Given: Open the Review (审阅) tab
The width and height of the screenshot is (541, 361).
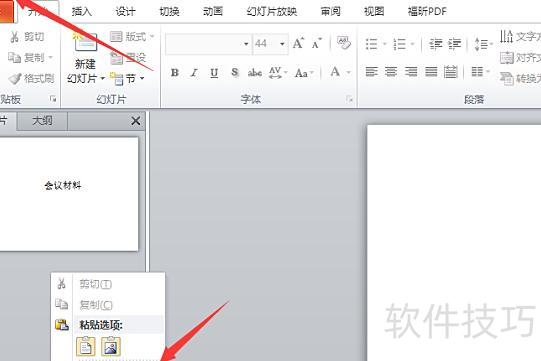Looking at the screenshot, I should (x=330, y=11).
